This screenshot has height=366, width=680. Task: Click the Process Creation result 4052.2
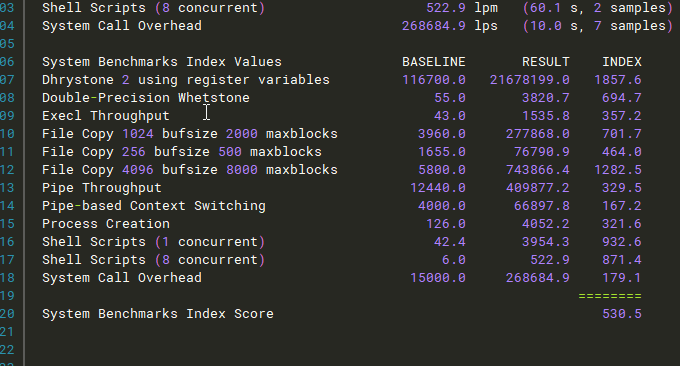pos(546,224)
